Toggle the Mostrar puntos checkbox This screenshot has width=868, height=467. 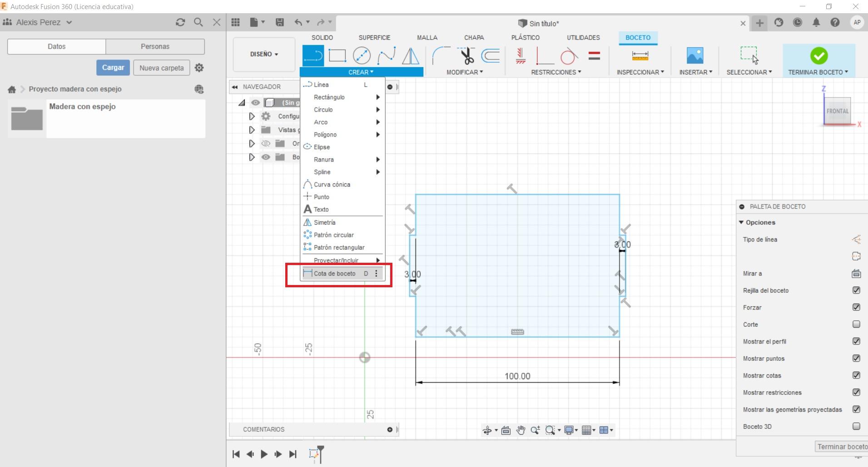click(856, 359)
